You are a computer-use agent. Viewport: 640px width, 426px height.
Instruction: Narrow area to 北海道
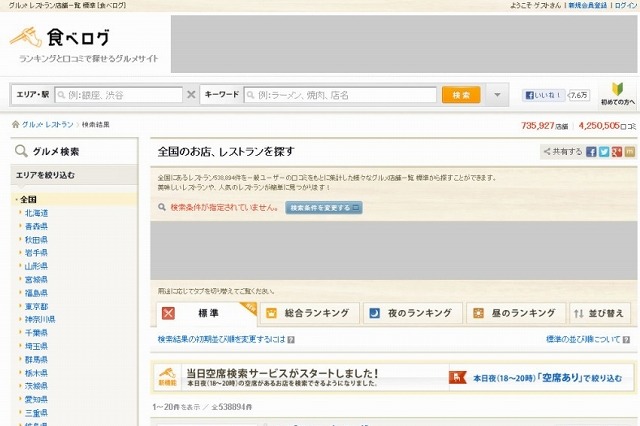click(x=36, y=213)
